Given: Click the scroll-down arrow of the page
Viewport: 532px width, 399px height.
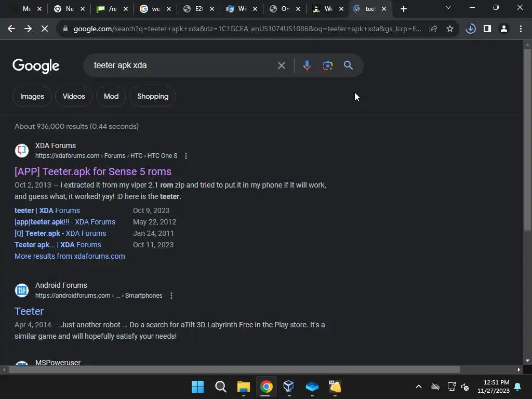Looking at the screenshot, I should pyautogui.click(x=527, y=361).
